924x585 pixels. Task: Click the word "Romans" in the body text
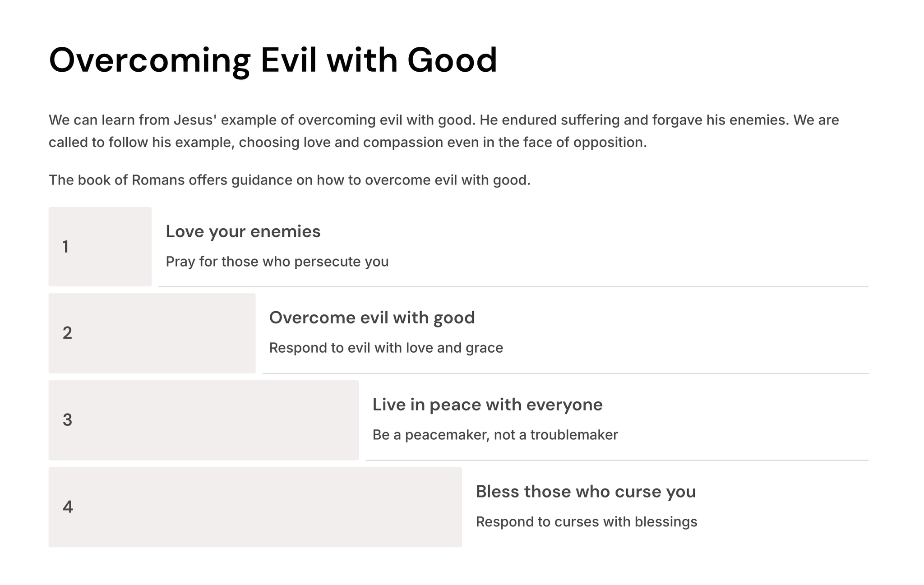(158, 180)
